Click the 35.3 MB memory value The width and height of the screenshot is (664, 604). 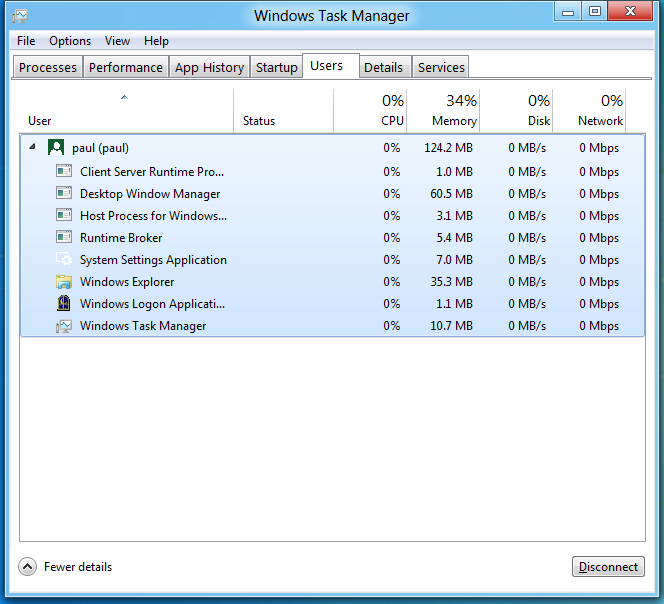(x=451, y=281)
